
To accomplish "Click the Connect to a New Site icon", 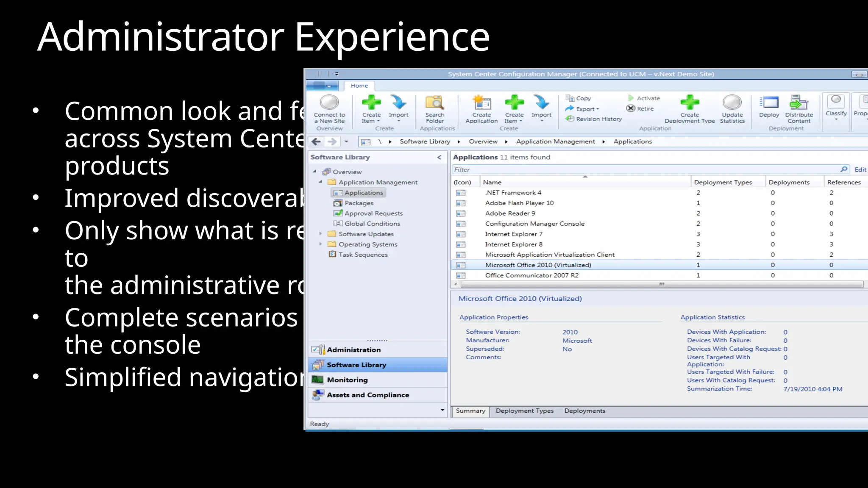I will pos(329,103).
